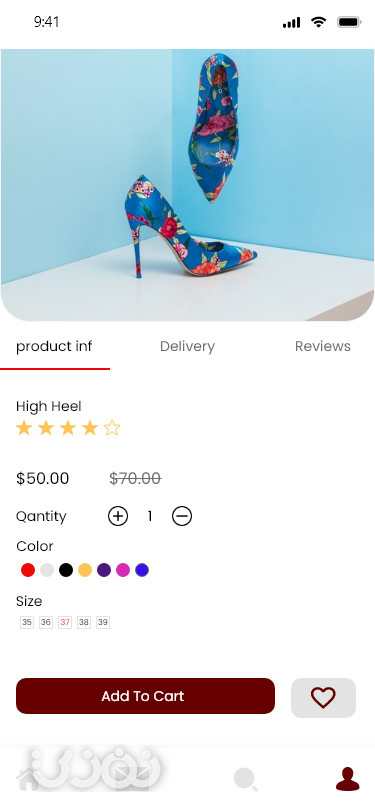Decrease quantity with minus icon
375x812 pixels.
tap(182, 516)
